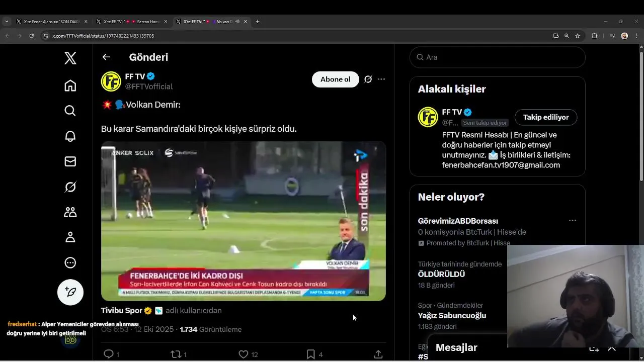
Task: Open FF TV avatar in Alakalı kişiler
Action: (428, 117)
